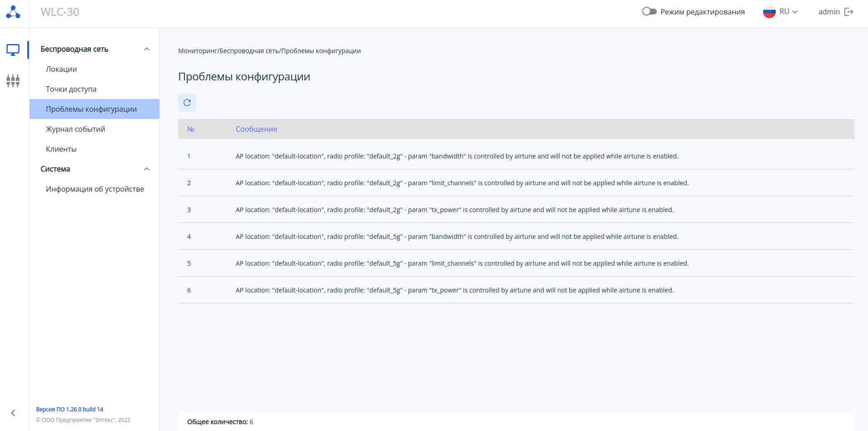Open Журнал событий page

tap(75, 129)
